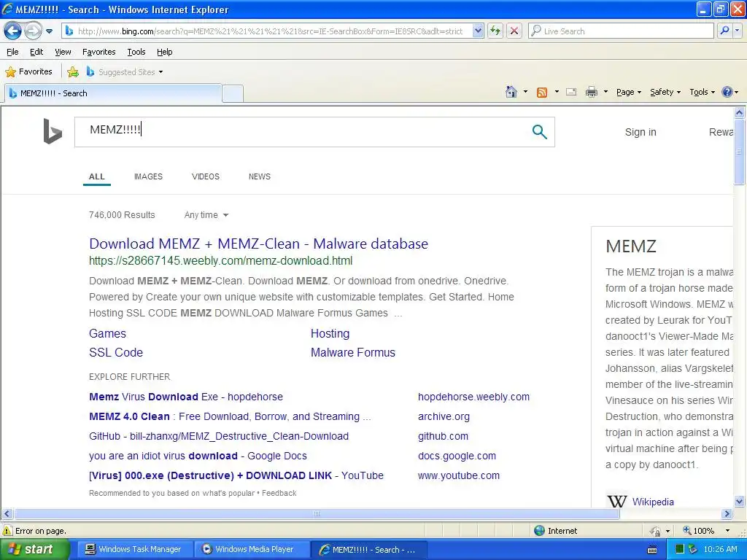747x560 pixels.
Task: Click the Malware Formus sublink
Action: point(353,353)
